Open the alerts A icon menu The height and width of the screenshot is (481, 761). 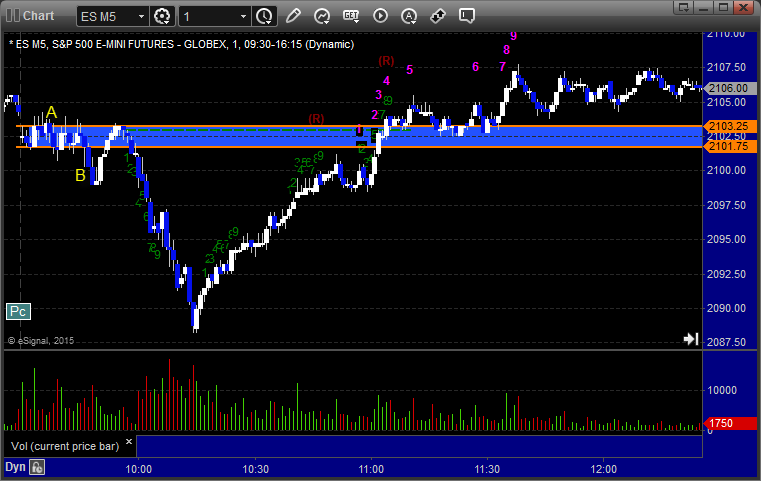point(409,16)
